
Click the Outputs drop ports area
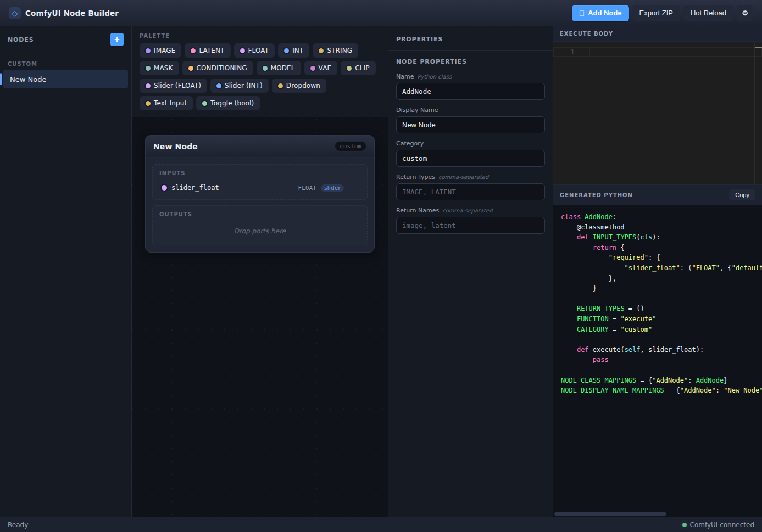coord(260,231)
